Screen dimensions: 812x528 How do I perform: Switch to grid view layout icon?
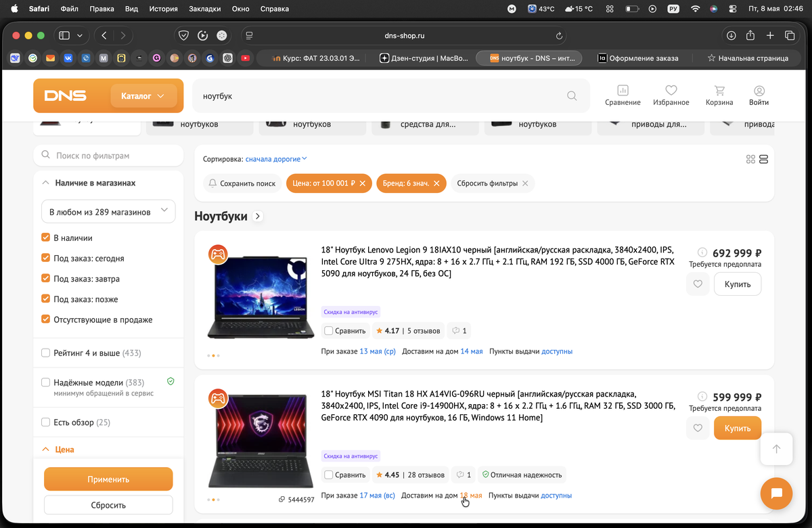750,159
